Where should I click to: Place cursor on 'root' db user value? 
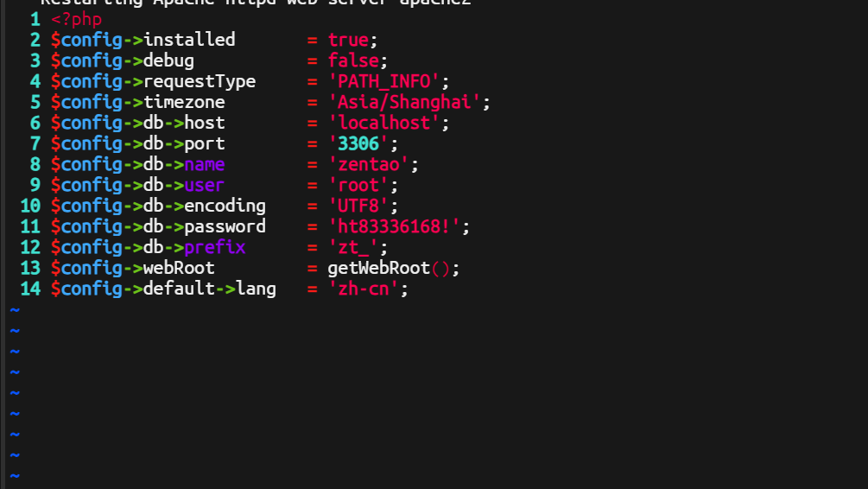click(358, 185)
